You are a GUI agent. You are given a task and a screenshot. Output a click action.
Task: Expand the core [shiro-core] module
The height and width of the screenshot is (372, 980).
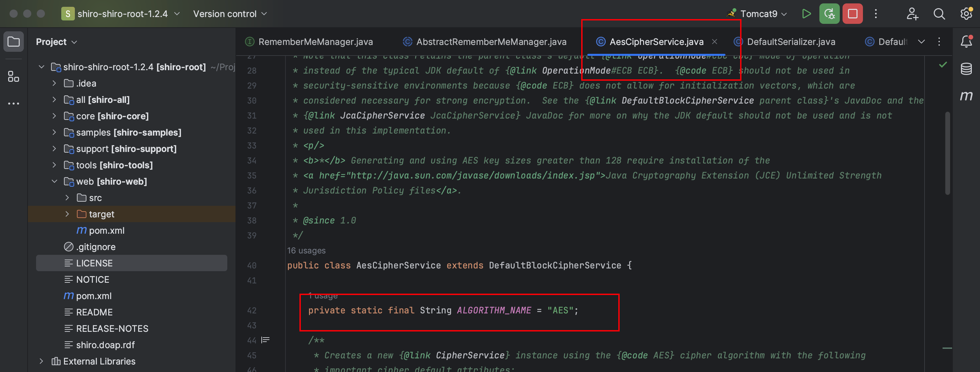[54, 116]
